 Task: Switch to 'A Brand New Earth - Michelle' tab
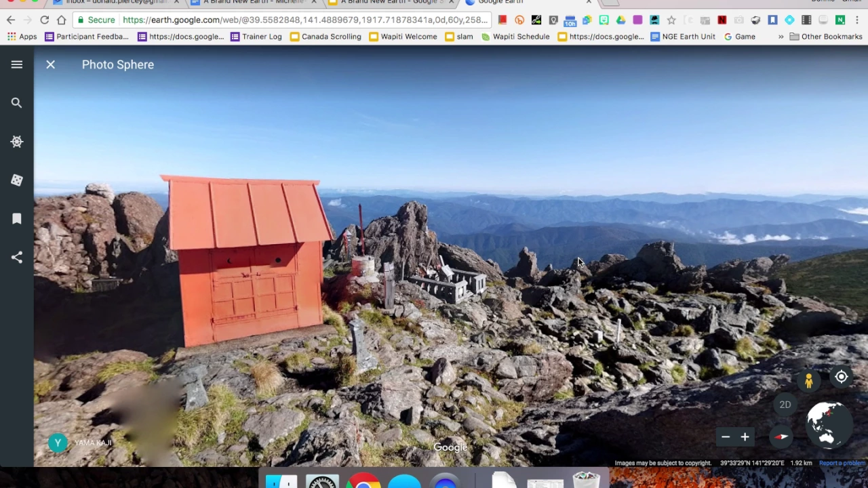pyautogui.click(x=253, y=2)
